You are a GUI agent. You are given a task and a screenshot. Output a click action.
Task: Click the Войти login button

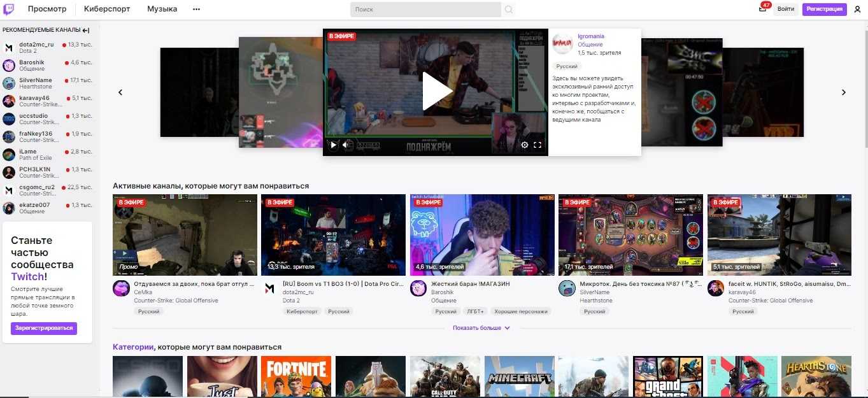[x=786, y=9]
